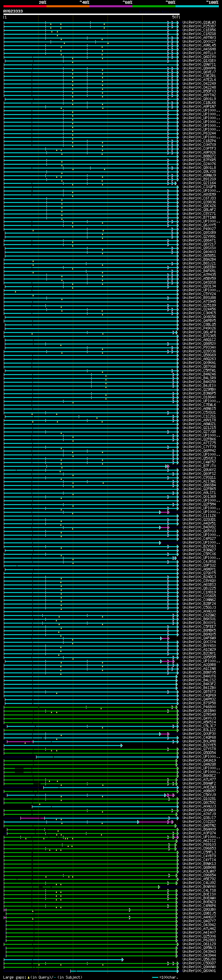Select hit label UniRef100_C0PTF3

coord(199,148)
